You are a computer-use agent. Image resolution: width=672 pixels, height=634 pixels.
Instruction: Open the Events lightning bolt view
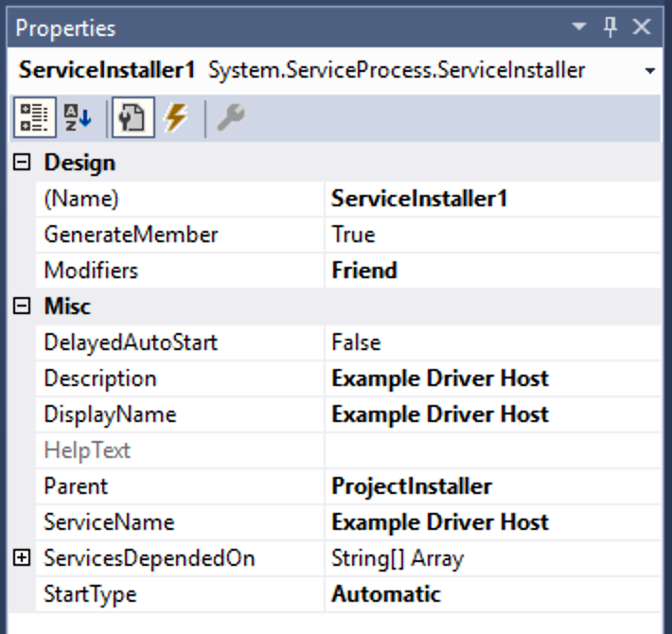tap(175, 118)
